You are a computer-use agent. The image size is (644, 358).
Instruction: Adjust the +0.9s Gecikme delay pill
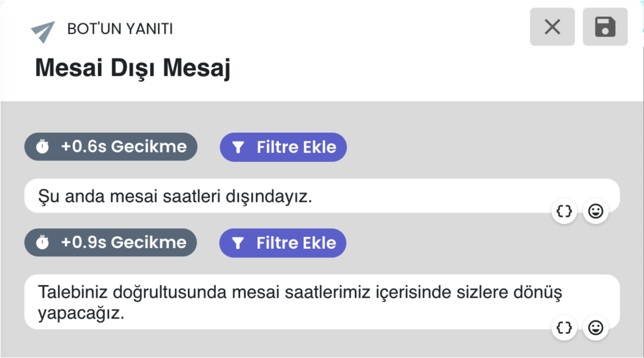pos(111,242)
